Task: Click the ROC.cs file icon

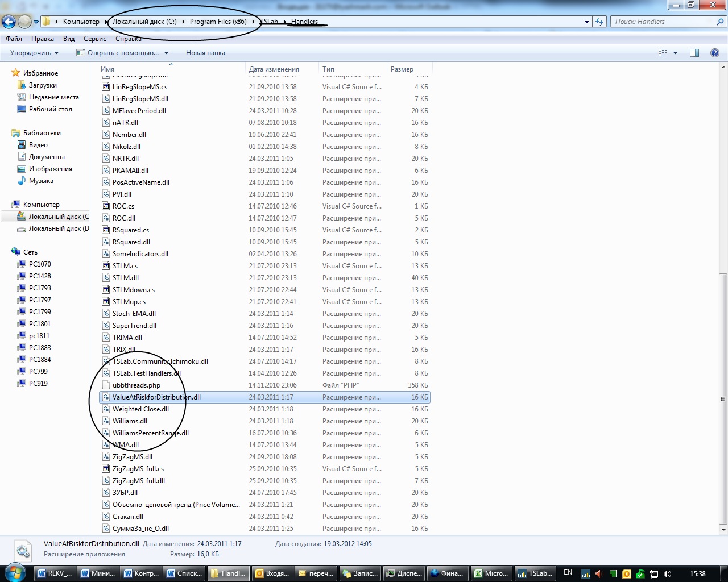Action: click(106, 206)
